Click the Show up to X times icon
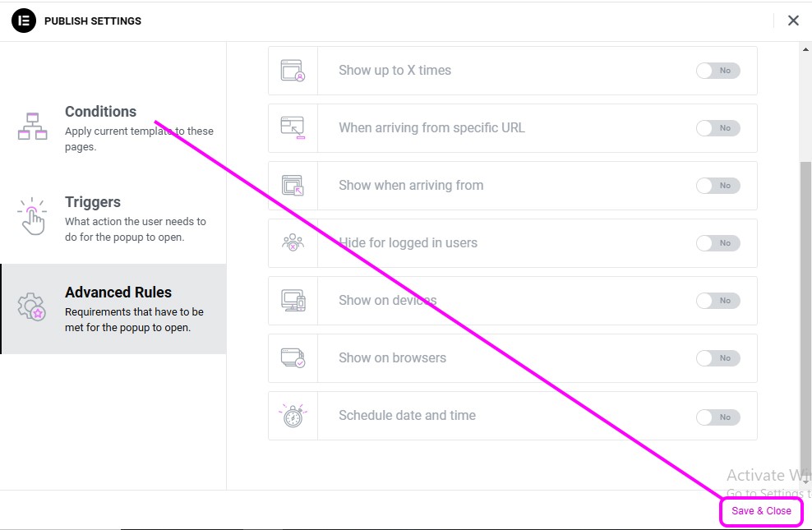812x530 pixels. point(293,71)
